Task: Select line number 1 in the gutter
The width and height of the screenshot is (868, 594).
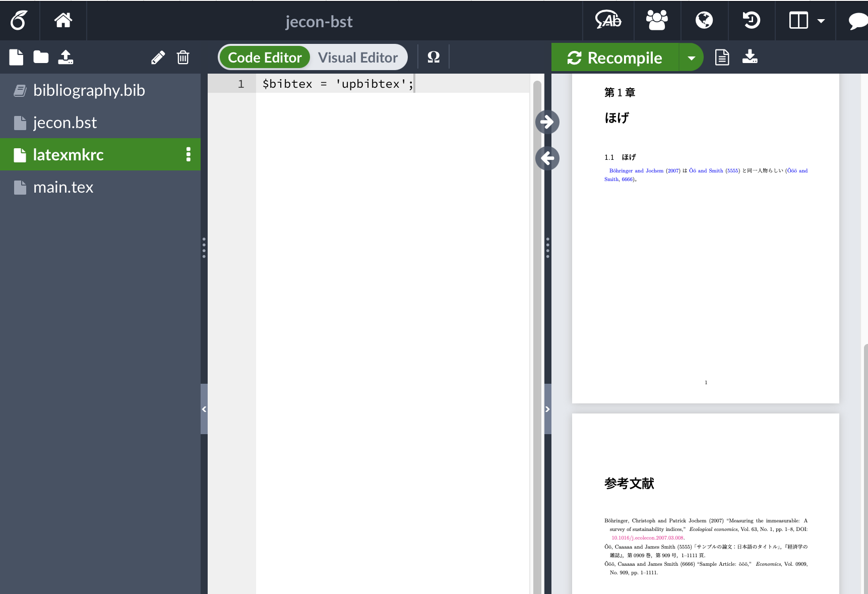Action: pyautogui.click(x=241, y=84)
